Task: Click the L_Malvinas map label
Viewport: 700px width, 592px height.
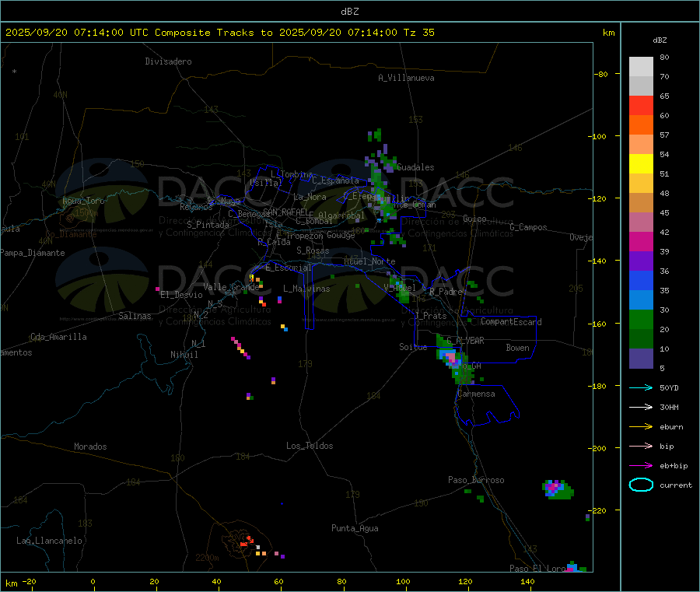Action: click(x=306, y=289)
